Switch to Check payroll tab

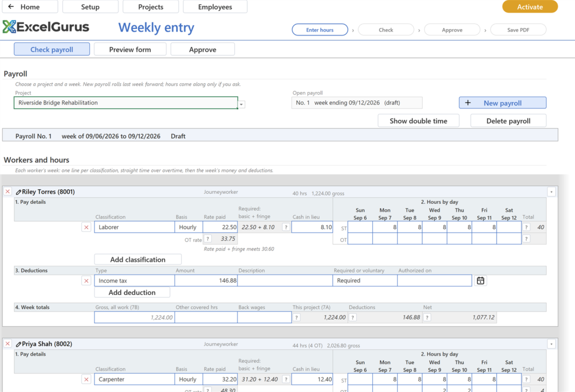(x=52, y=49)
